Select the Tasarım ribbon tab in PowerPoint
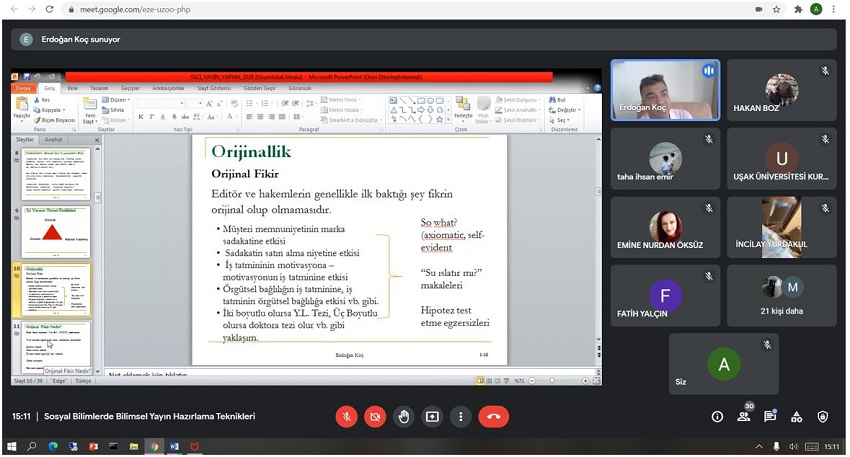 [x=99, y=88]
